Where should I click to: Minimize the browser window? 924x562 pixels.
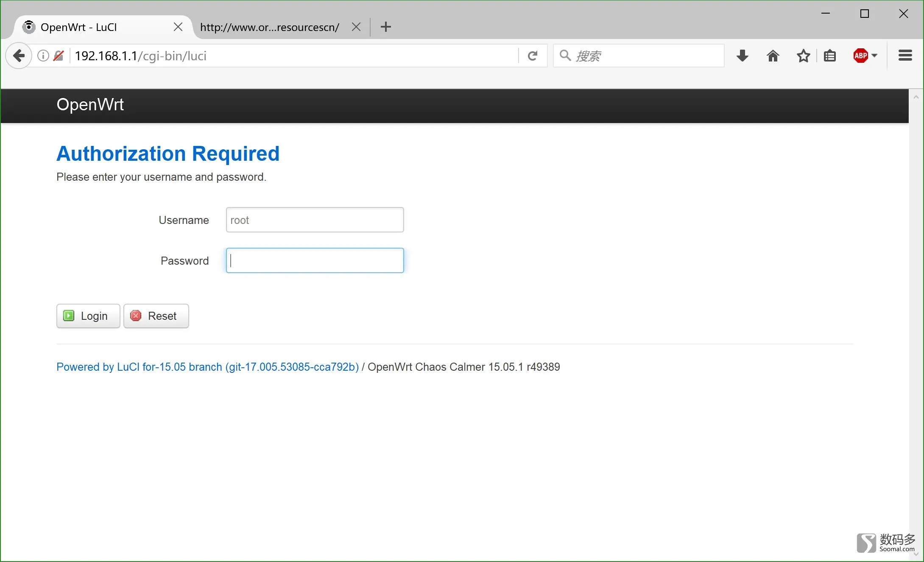tap(826, 14)
